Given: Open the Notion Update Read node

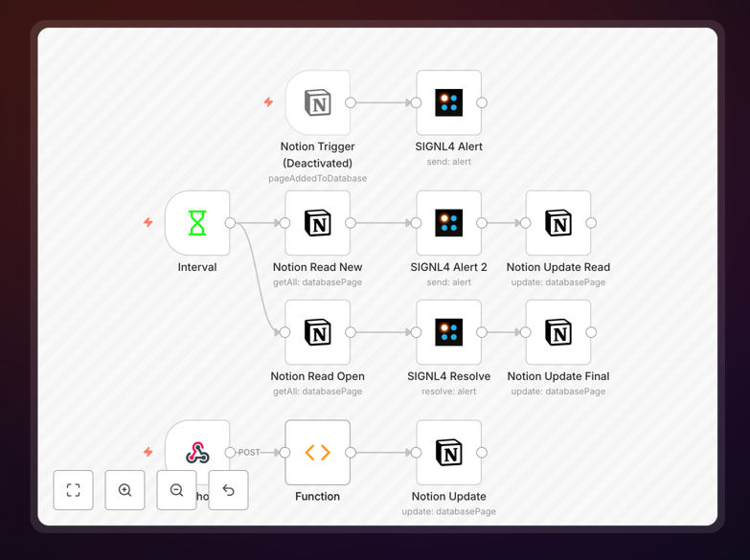Looking at the screenshot, I should pos(558,223).
